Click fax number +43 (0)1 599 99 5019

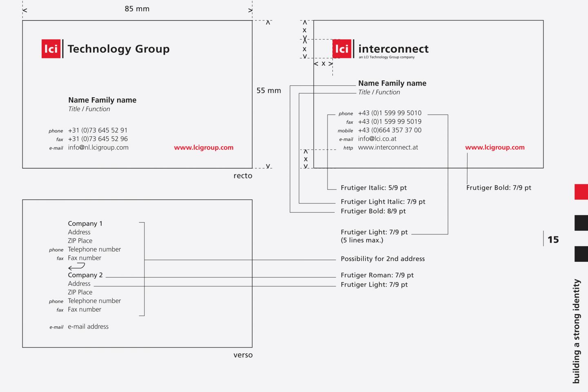pos(390,122)
